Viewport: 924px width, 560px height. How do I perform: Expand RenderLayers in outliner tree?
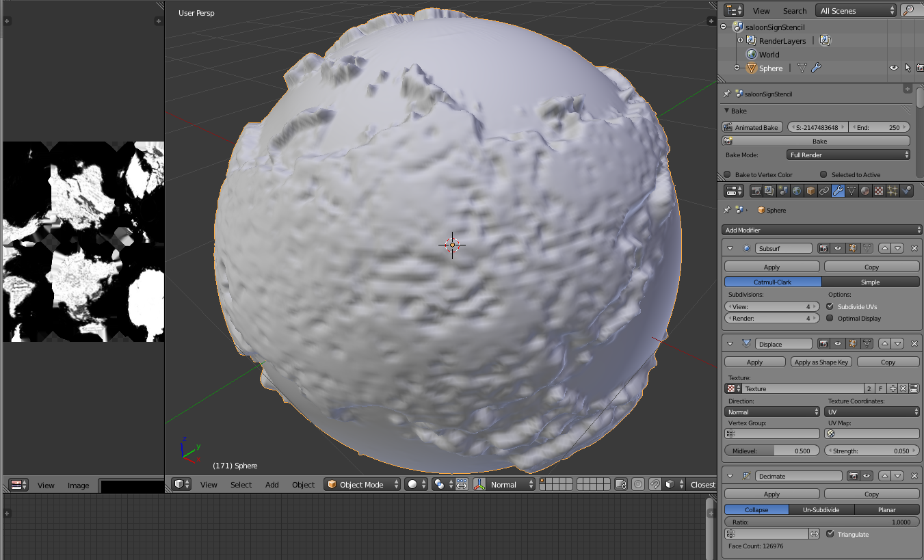[740, 40]
